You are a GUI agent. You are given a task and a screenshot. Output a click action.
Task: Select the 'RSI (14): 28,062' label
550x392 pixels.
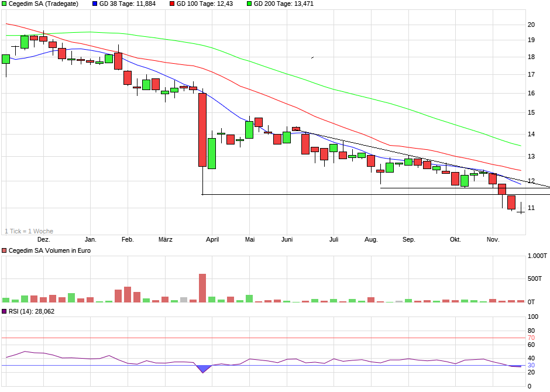32,311
